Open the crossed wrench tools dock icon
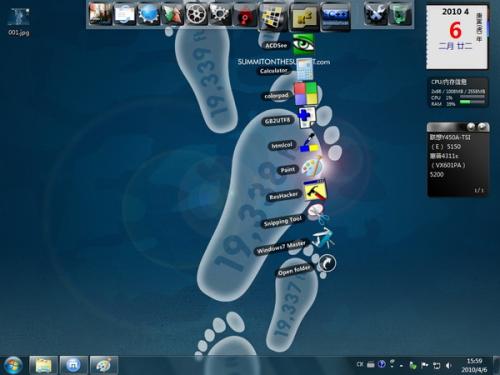The height and width of the screenshot is (375, 500). coord(376,14)
